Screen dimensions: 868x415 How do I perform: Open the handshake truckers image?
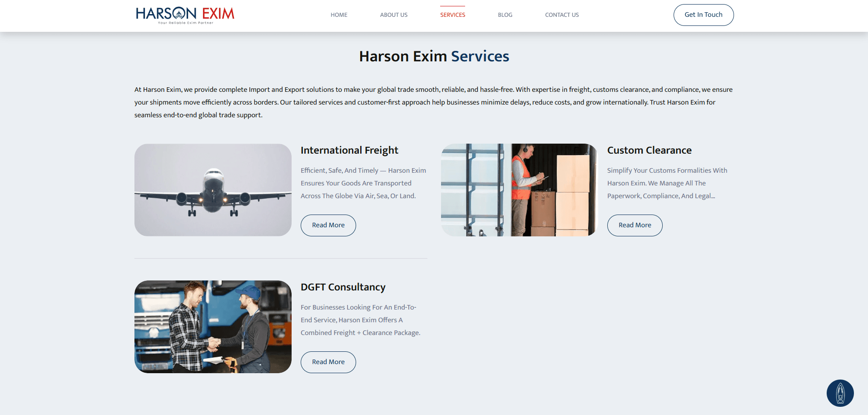(213, 327)
